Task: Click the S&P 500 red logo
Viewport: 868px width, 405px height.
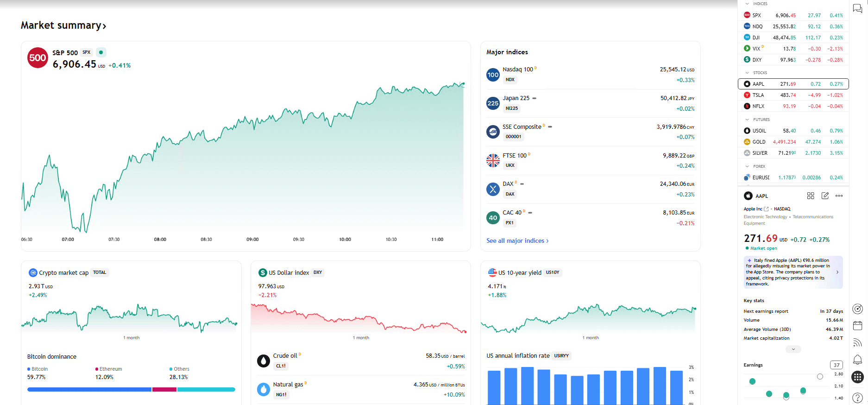Action: [x=38, y=58]
